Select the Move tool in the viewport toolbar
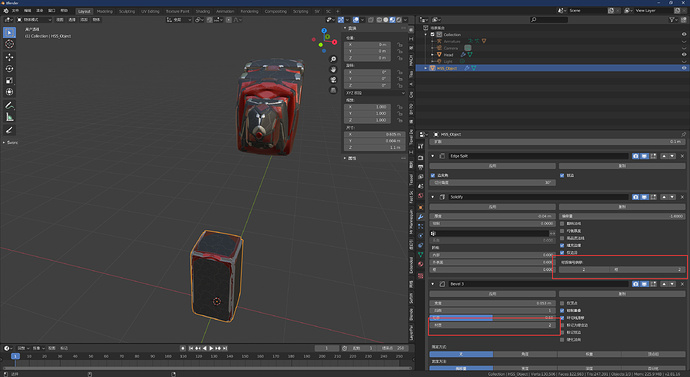690x377 pixels. pyautogui.click(x=9, y=57)
